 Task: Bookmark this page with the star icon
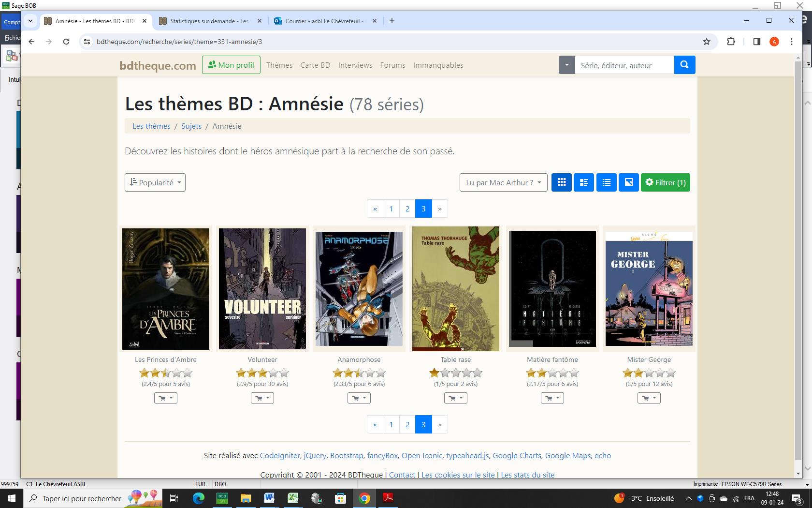[x=707, y=42]
